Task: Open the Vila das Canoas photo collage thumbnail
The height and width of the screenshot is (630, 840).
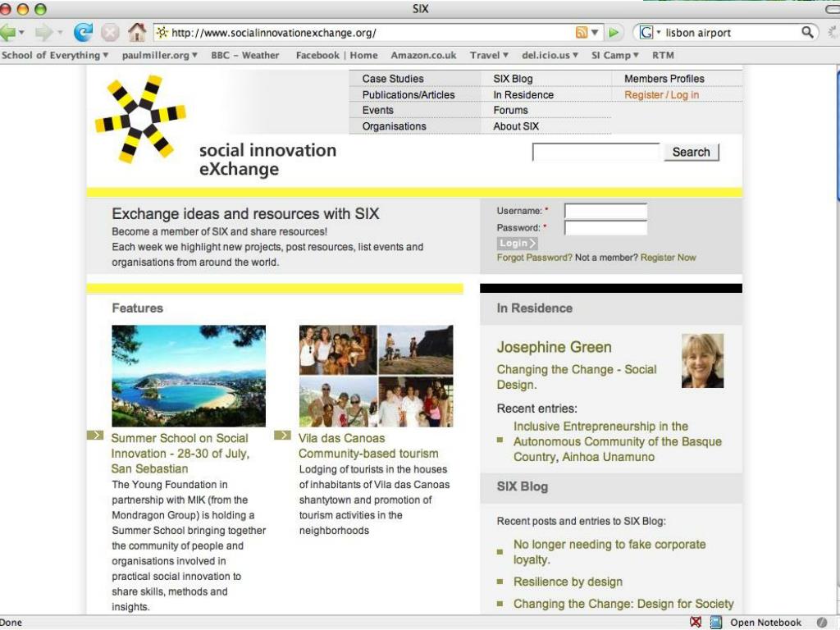Action: pos(376,376)
